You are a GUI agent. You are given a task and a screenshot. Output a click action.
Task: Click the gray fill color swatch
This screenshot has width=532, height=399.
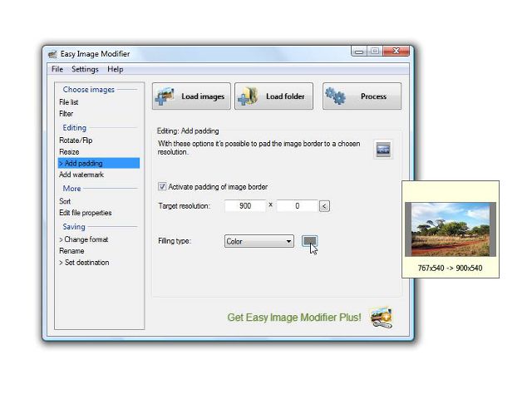309,241
